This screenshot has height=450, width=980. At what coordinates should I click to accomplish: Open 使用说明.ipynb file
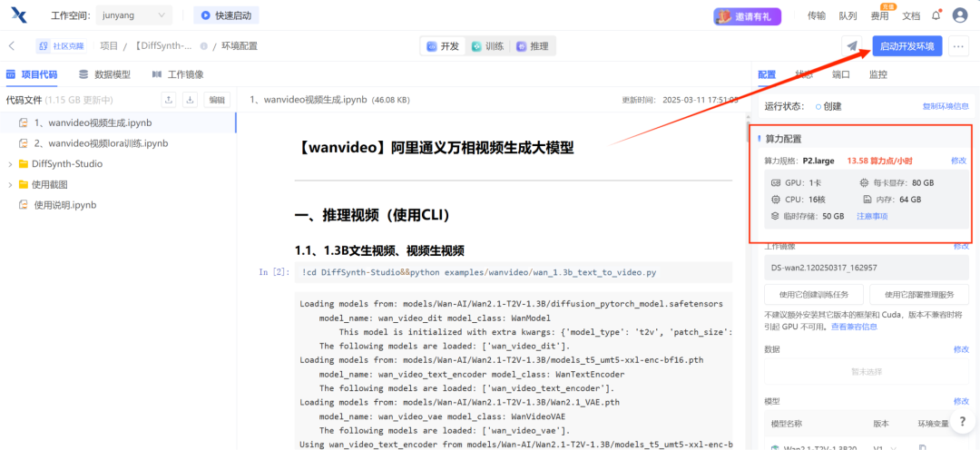coord(65,205)
